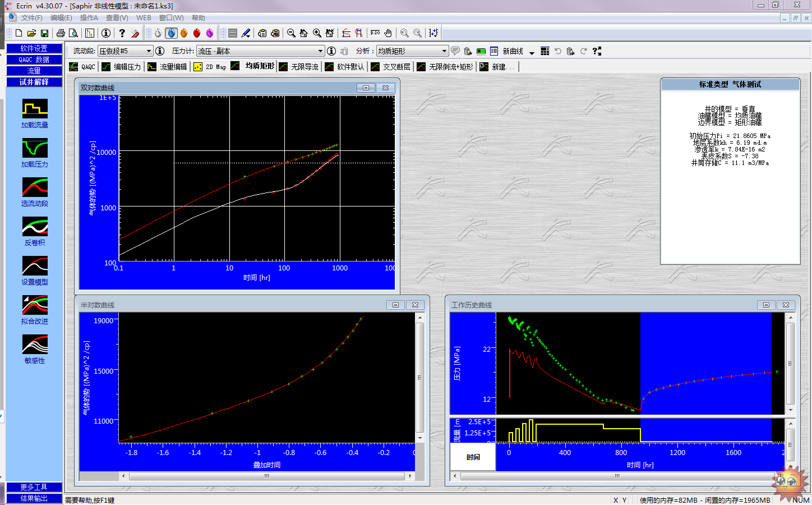
Task: Open the 敏感性 sensitivity tool
Action: (35, 350)
